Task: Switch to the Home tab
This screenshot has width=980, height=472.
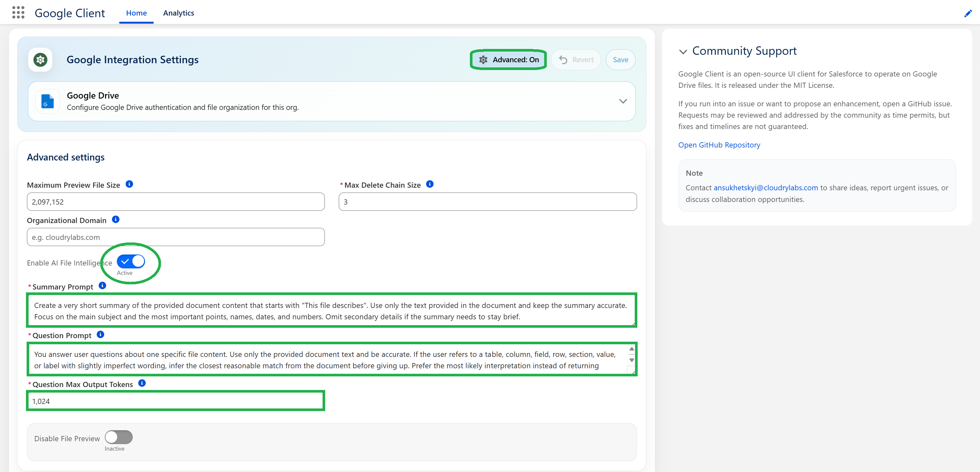Action: (136, 13)
